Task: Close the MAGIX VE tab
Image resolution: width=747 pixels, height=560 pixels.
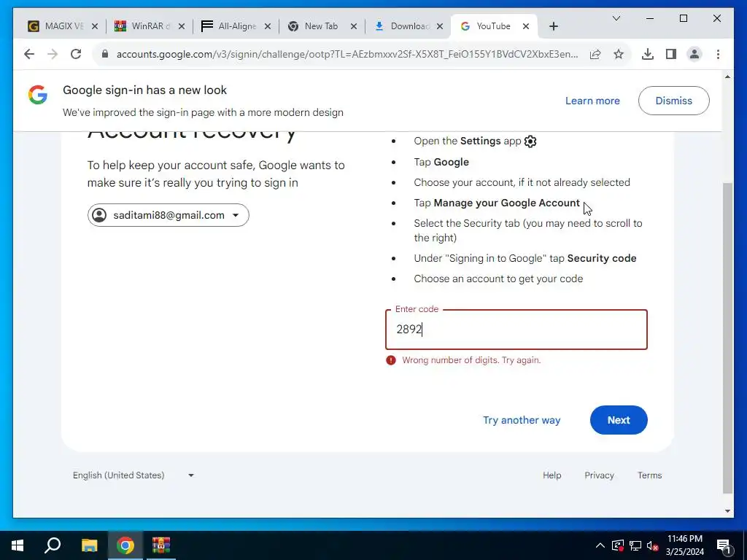Action: 95,26
